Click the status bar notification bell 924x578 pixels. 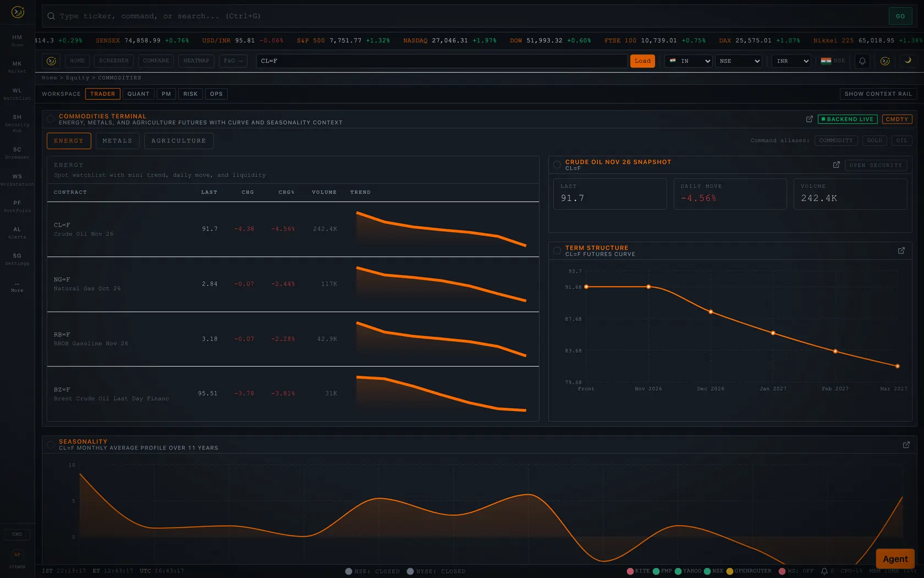tap(824, 571)
